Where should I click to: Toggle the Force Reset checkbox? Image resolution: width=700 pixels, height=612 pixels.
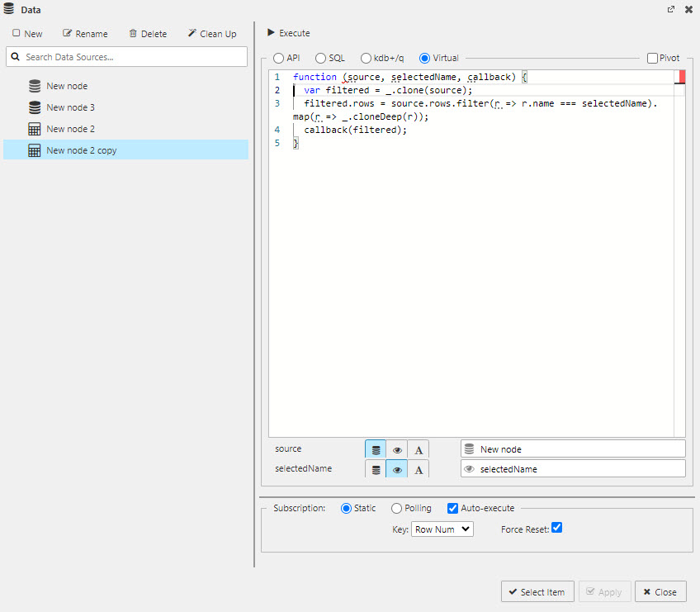556,528
